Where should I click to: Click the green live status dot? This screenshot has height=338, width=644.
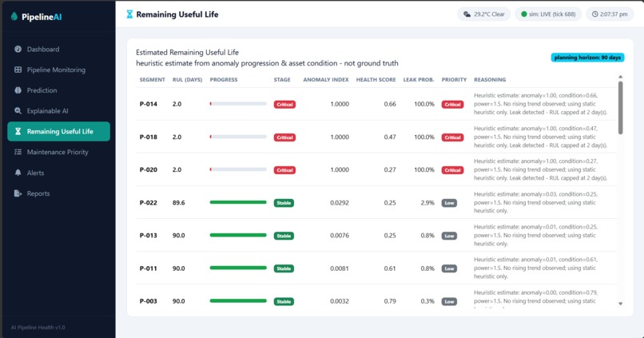point(523,14)
